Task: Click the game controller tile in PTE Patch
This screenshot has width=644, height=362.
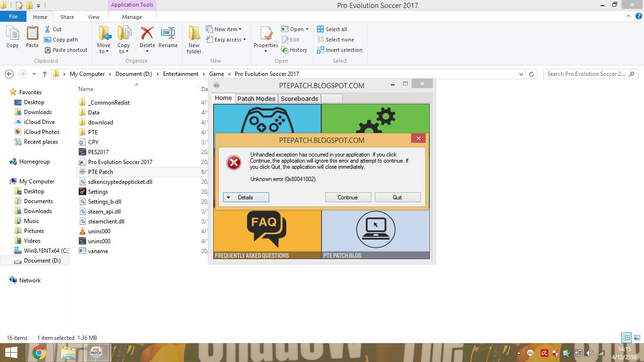Action: (x=267, y=118)
